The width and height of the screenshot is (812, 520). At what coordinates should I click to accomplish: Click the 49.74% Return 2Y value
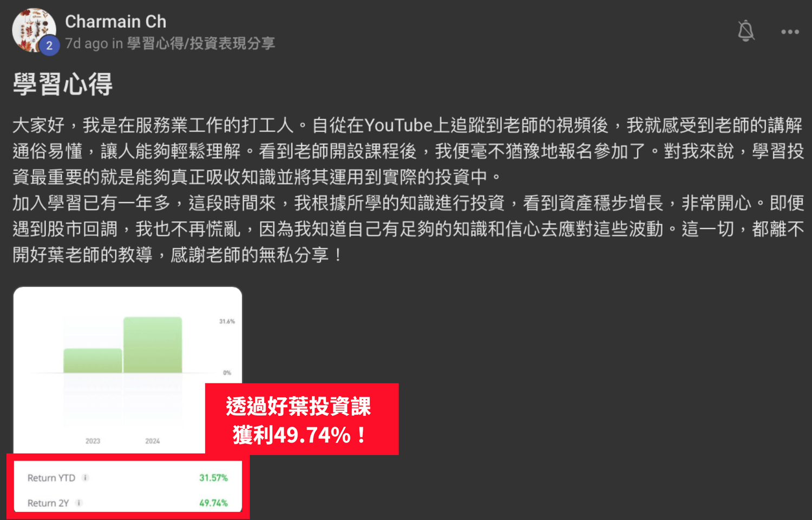click(213, 503)
